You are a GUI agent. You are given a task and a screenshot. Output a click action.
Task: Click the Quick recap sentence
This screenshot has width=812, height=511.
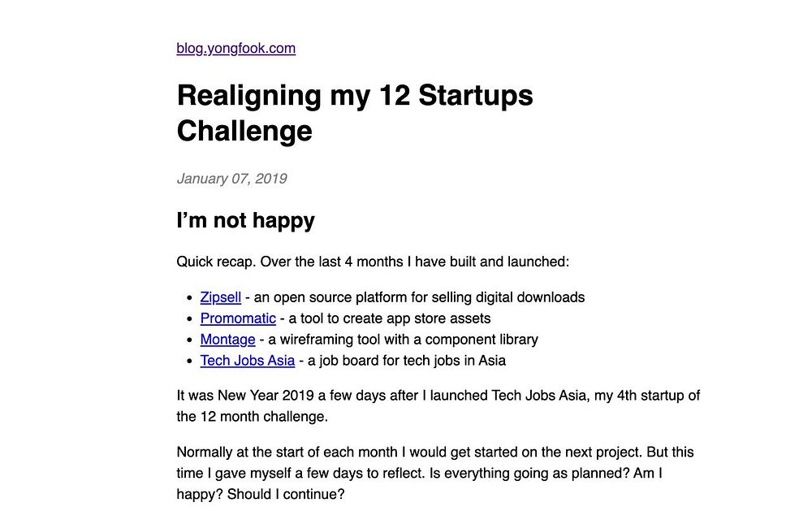pyautogui.click(x=373, y=262)
